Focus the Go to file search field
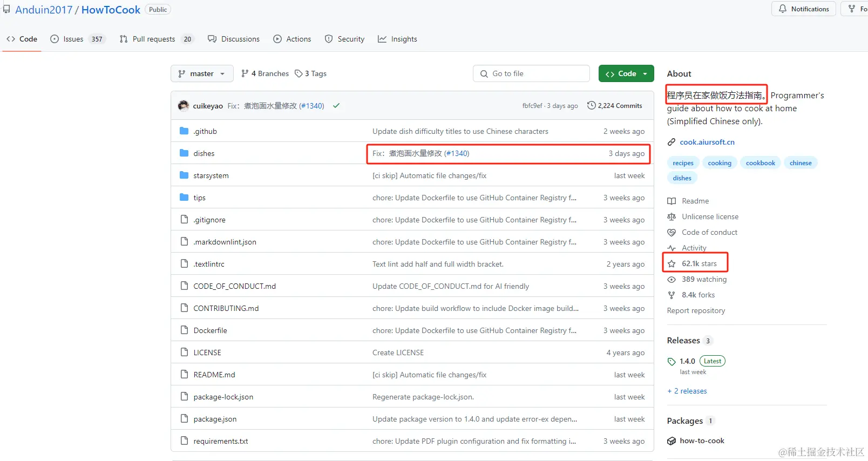 click(531, 73)
